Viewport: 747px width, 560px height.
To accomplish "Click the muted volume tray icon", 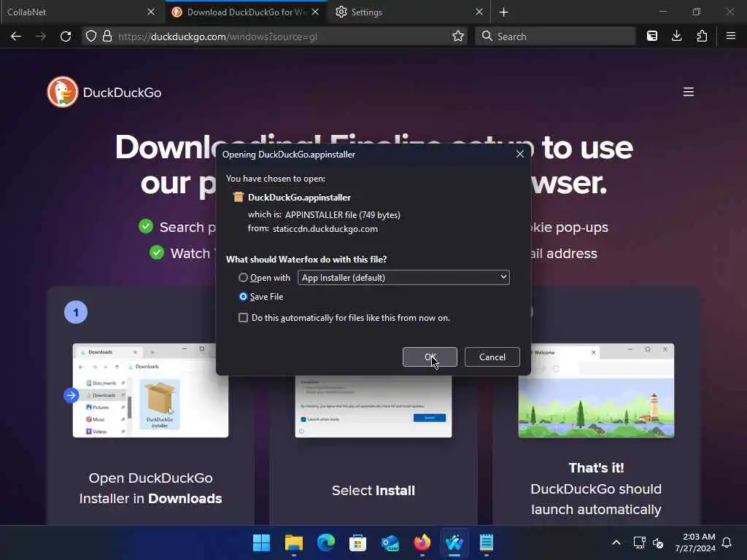I will [x=658, y=542].
